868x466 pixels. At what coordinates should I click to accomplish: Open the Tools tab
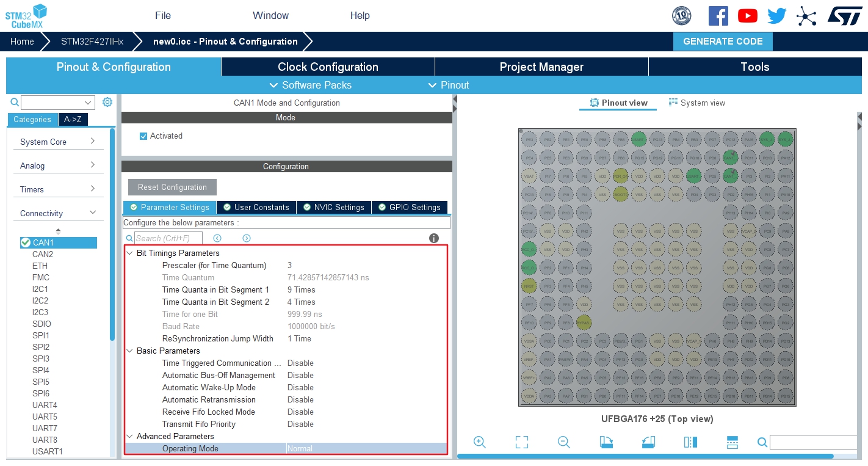pos(755,67)
